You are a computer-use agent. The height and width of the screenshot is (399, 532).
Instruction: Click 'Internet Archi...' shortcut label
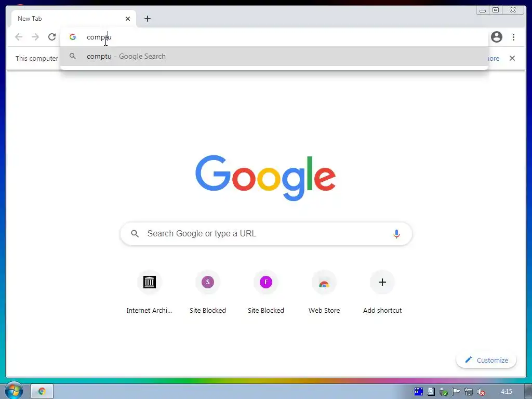point(149,310)
